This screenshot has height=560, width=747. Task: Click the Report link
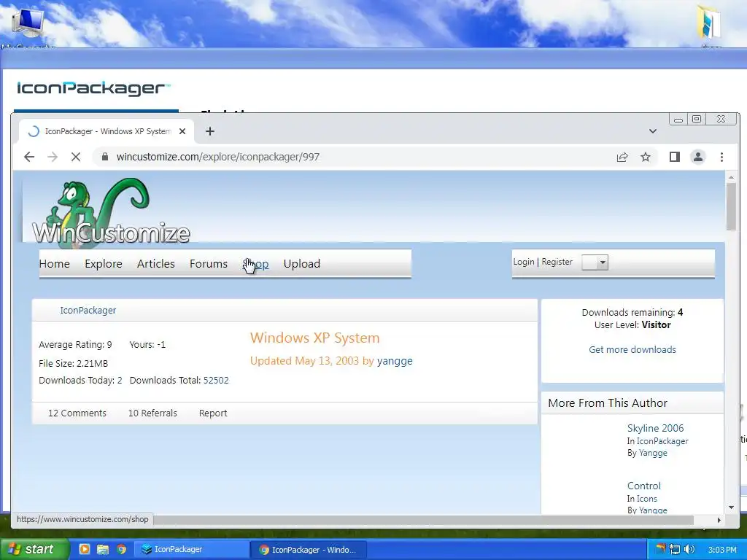[x=213, y=413]
